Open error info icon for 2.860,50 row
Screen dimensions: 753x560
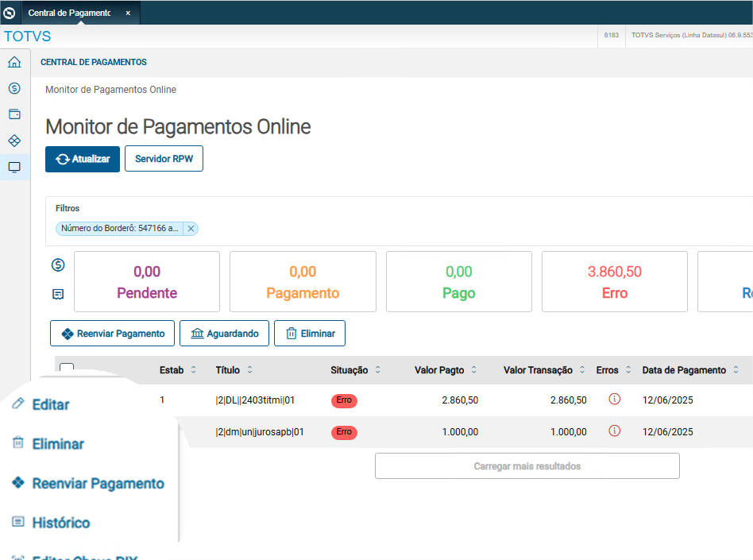[x=614, y=399]
